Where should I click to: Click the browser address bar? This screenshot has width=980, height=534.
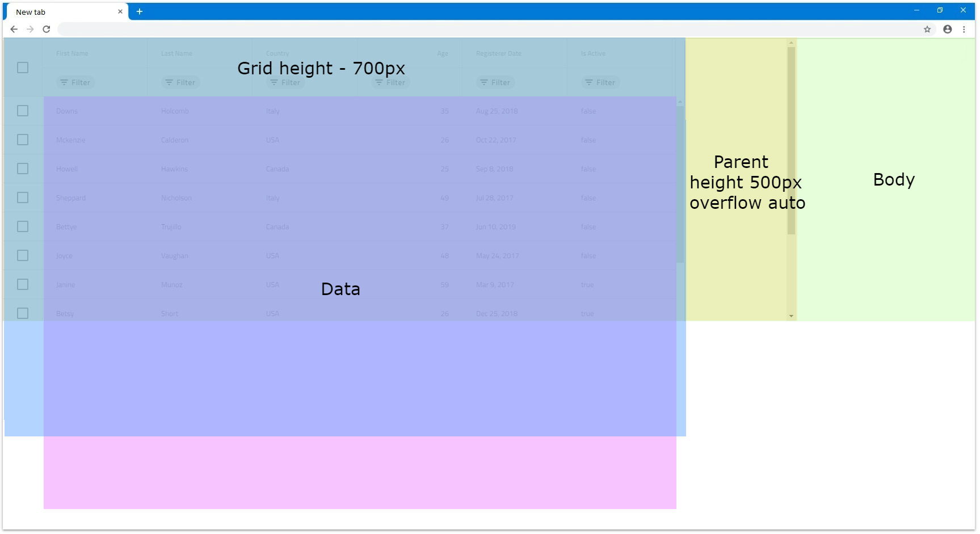(x=488, y=30)
